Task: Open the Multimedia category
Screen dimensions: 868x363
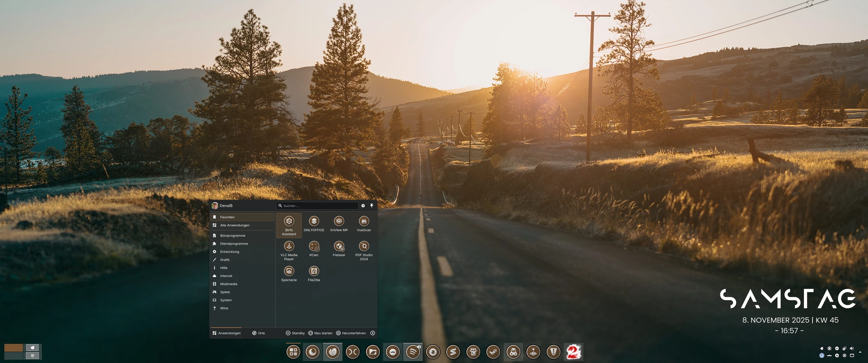Action: [228, 284]
